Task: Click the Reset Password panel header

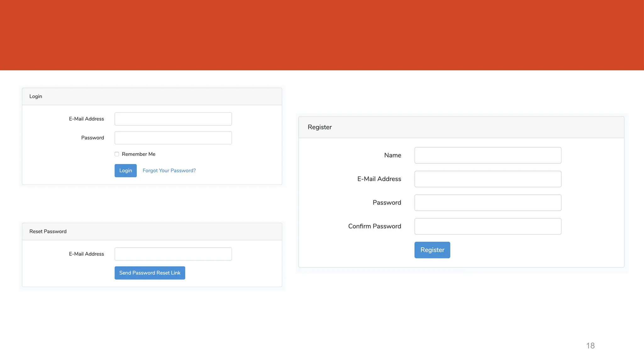Action: click(x=152, y=232)
